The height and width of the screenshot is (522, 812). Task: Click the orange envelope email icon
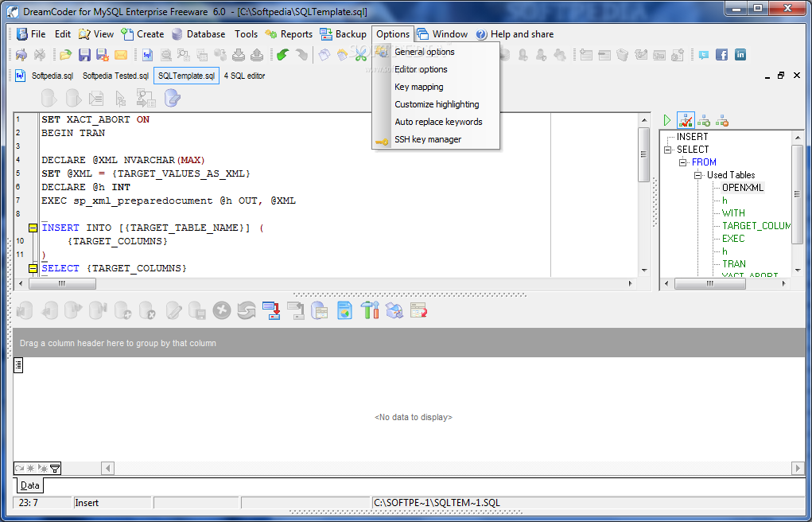[x=121, y=54]
